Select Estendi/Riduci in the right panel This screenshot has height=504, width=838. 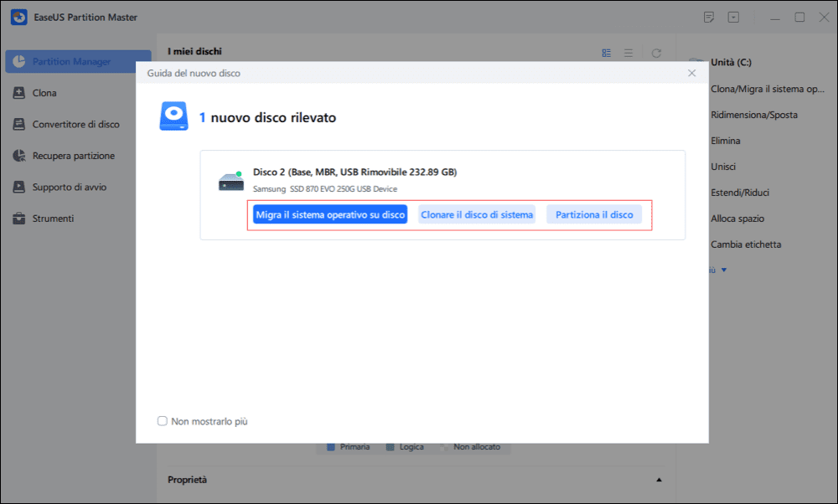[x=740, y=193]
